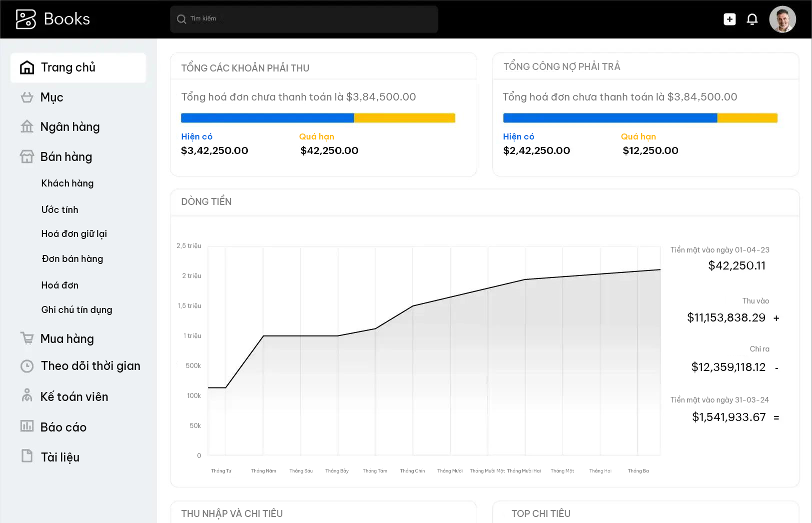Image resolution: width=812 pixels, height=523 pixels.
Task: Click the Tài liệu document icon
Action: [x=27, y=456]
